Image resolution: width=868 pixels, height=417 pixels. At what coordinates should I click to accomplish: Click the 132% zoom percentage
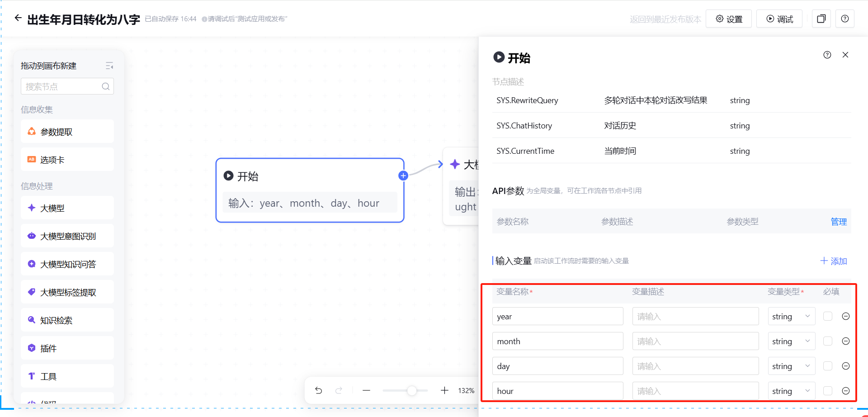(x=466, y=390)
